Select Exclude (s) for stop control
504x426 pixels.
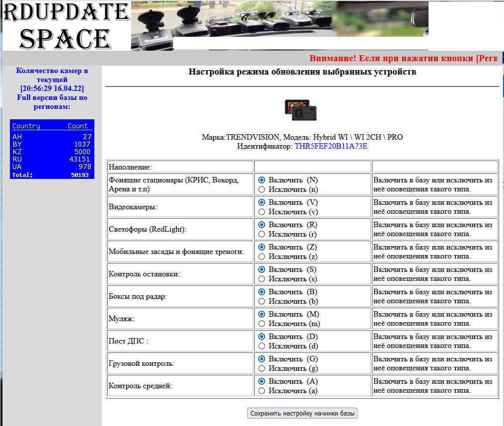pos(262,279)
